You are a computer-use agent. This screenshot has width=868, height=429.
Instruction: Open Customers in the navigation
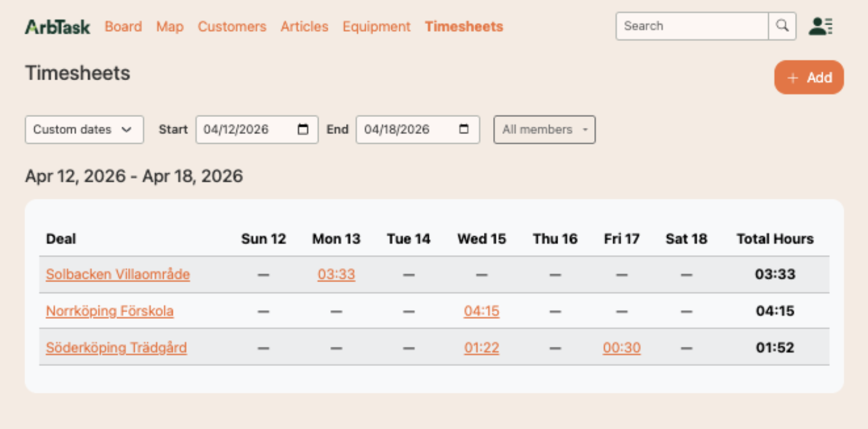coord(232,27)
